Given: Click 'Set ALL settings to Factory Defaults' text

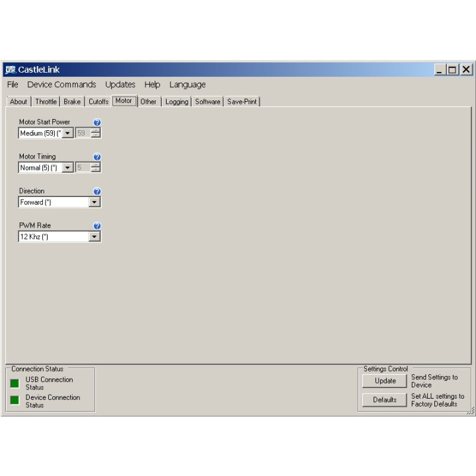Looking at the screenshot, I should pos(438,400).
